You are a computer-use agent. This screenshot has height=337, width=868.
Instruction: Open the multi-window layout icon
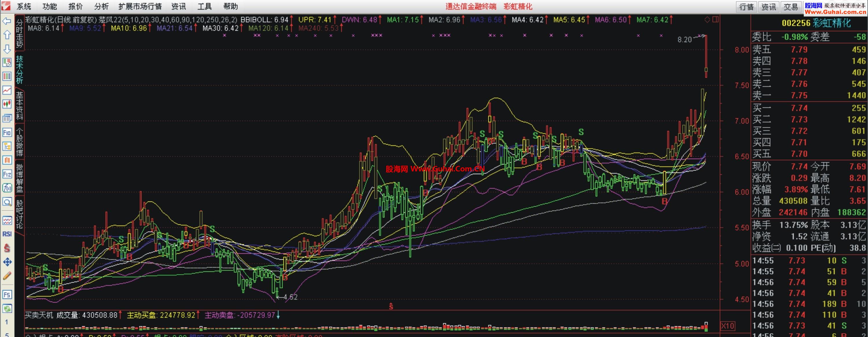(7, 118)
